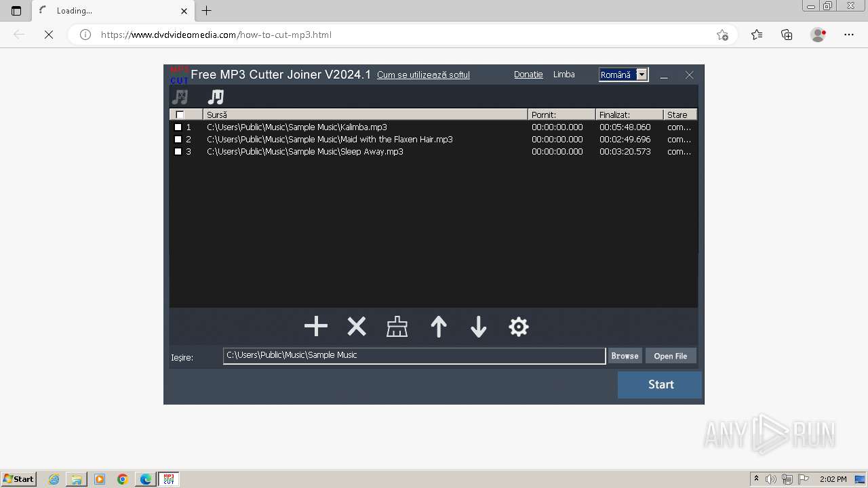Screen dimensions: 868x488
Task: Launch Internet Explorer from the taskbar
Action: [54, 479]
